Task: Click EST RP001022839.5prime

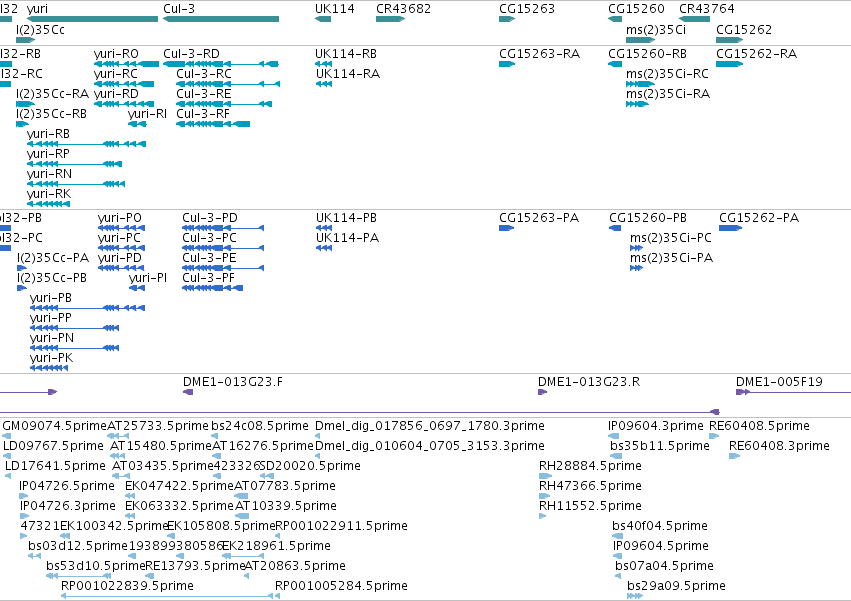Action: coord(167,596)
